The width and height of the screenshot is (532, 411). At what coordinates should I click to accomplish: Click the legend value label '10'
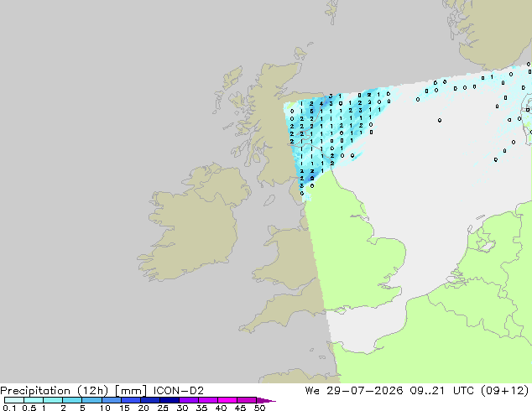[105, 408]
